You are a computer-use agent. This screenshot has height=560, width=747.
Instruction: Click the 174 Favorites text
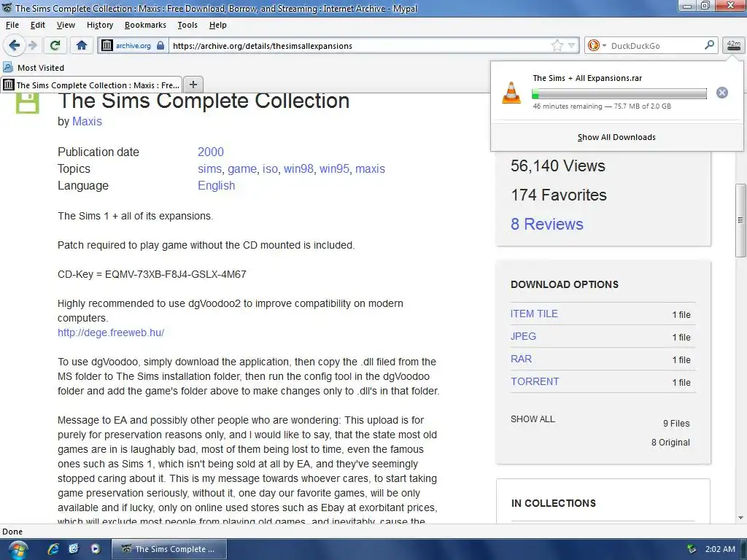(x=559, y=195)
